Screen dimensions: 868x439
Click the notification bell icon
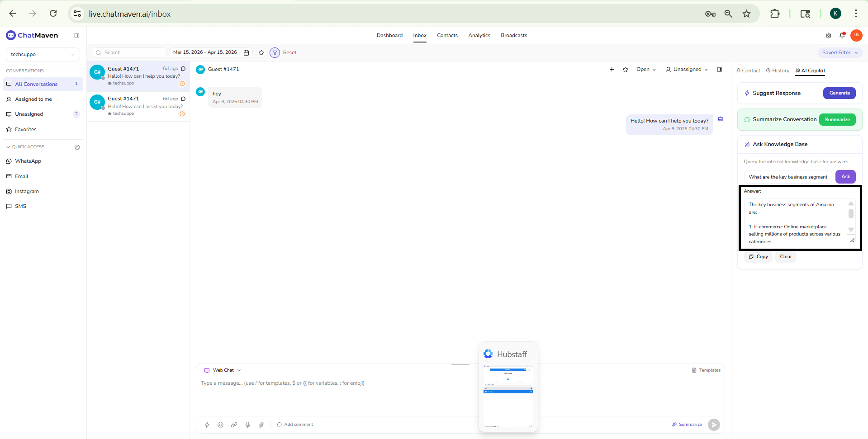(x=842, y=35)
